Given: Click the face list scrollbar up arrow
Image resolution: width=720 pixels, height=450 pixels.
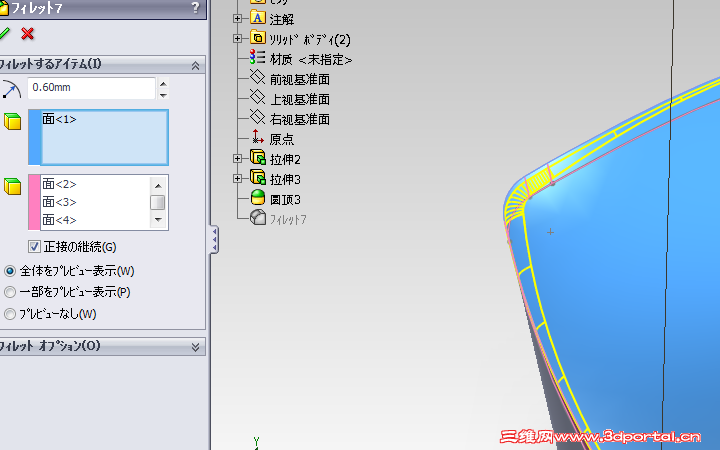Looking at the screenshot, I should pos(158,186).
